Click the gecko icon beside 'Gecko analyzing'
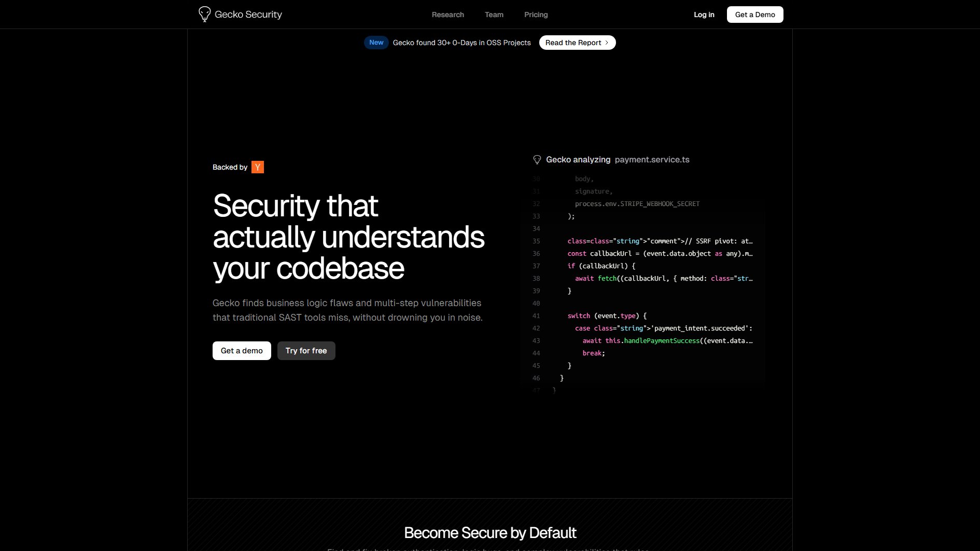 tap(537, 160)
